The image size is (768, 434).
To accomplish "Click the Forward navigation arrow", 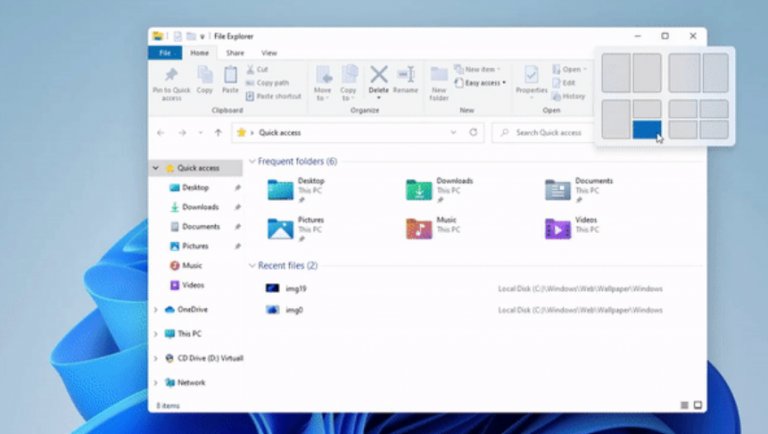I will (x=182, y=133).
